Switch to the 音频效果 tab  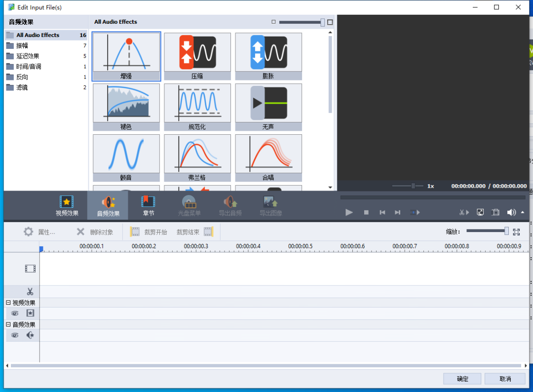108,206
